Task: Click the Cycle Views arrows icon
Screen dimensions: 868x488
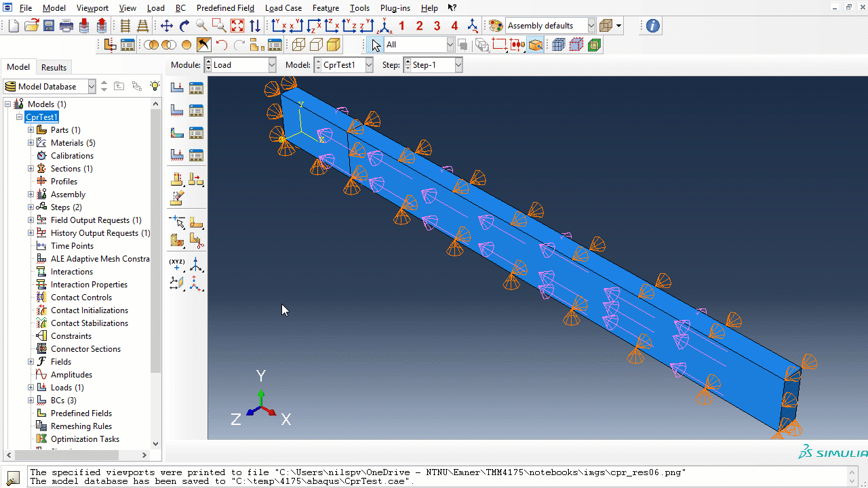Action: pyautogui.click(x=255, y=26)
